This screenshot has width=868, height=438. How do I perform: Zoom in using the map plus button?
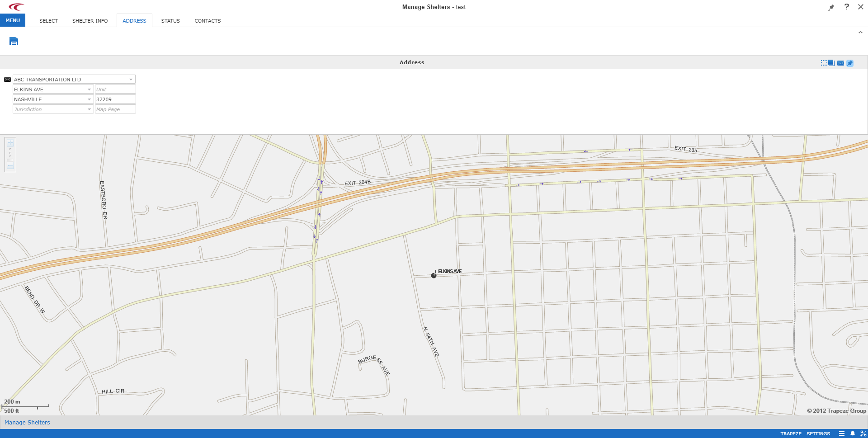tap(10, 143)
